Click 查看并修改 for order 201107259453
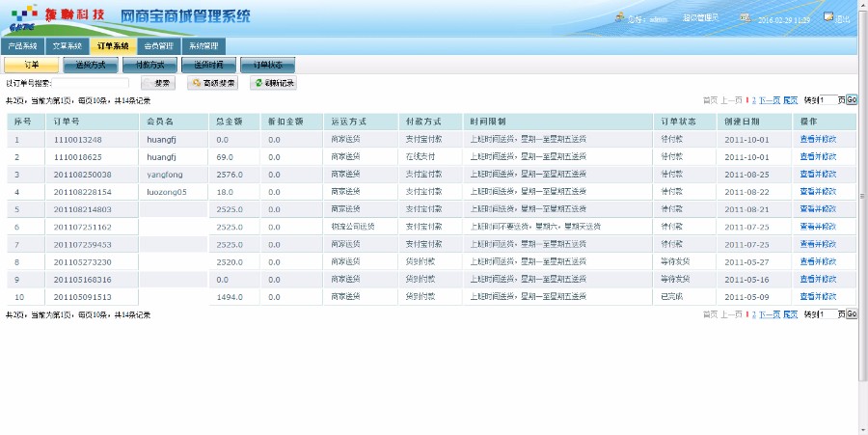This screenshot has width=868, height=435. [818, 244]
